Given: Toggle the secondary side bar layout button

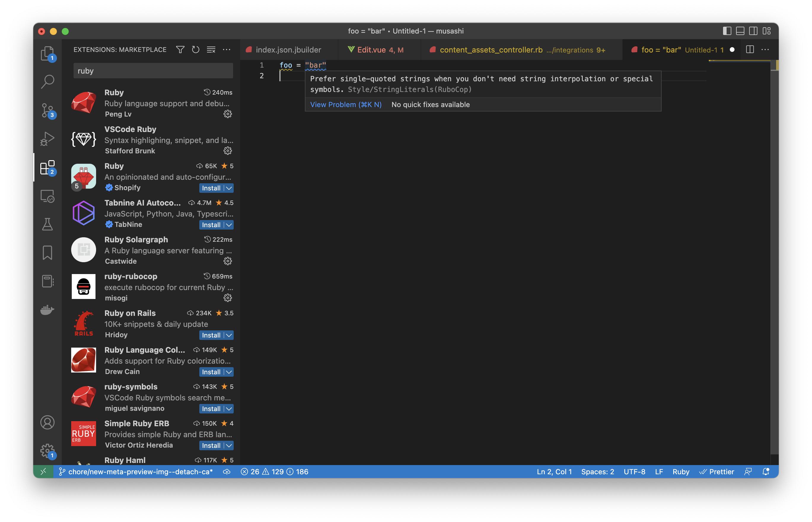Looking at the screenshot, I should click(753, 31).
